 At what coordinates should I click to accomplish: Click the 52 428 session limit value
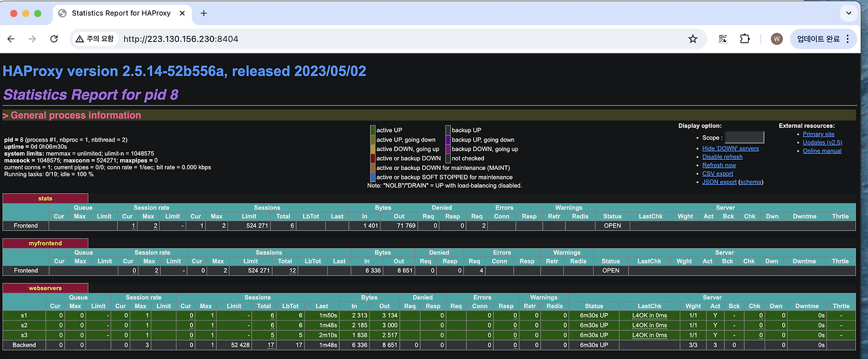[239, 345]
